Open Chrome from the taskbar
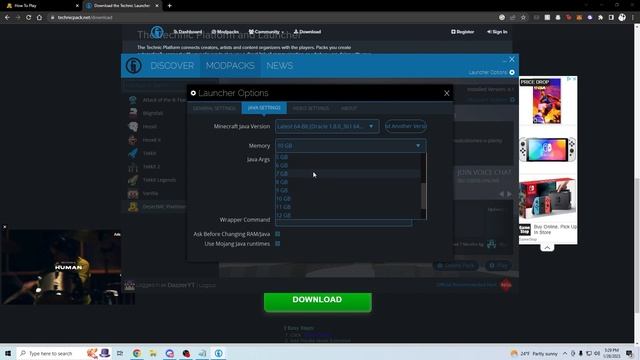 pos(137,353)
